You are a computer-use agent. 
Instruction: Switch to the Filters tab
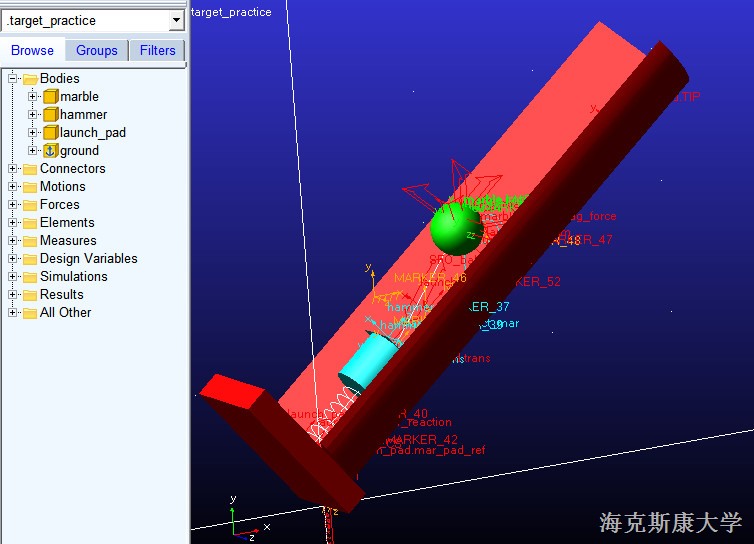click(x=157, y=50)
